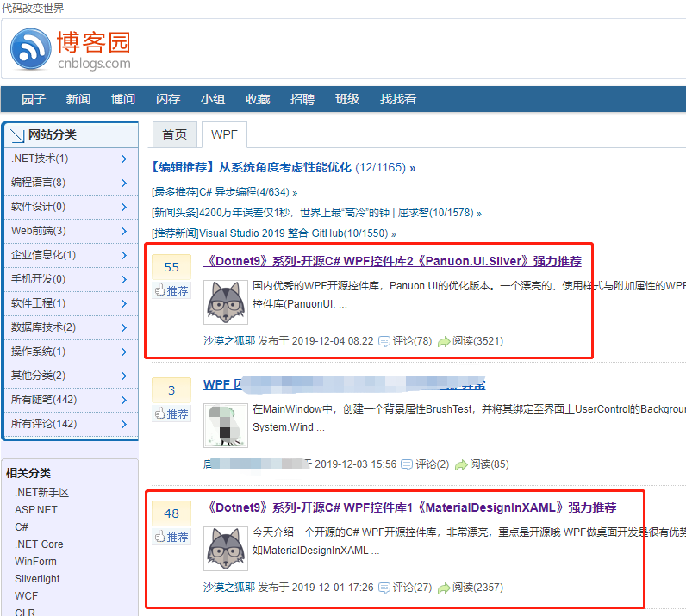686x616 pixels.
Task: Switch to the WPF tab
Action: (x=224, y=134)
